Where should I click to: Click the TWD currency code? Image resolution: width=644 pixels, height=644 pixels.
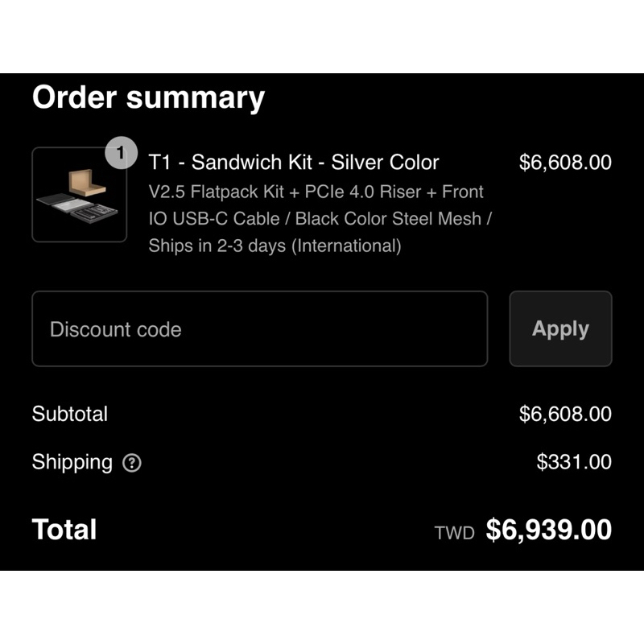pos(454,533)
